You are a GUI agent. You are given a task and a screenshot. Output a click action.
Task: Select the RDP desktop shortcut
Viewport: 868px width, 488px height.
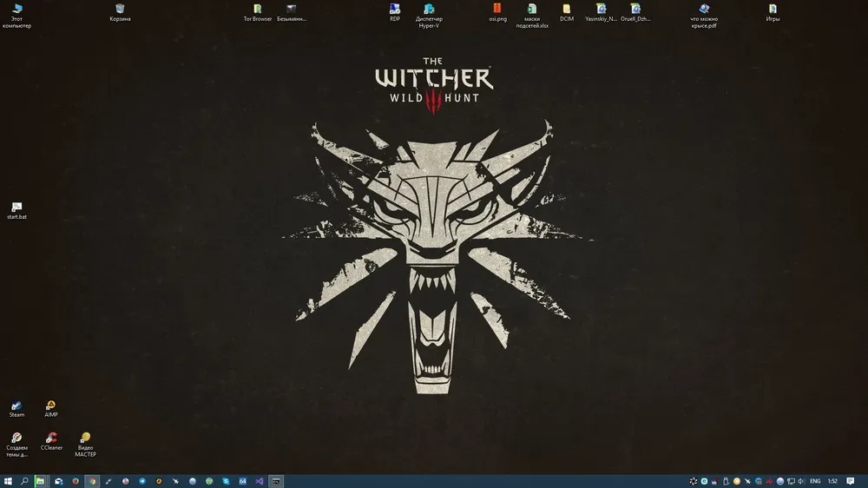pos(395,12)
